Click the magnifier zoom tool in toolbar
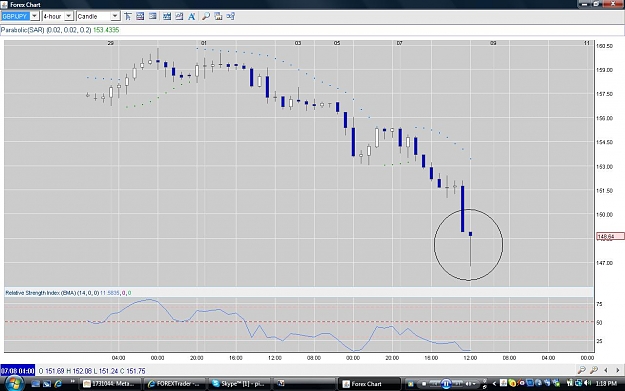 pos(206,16)
